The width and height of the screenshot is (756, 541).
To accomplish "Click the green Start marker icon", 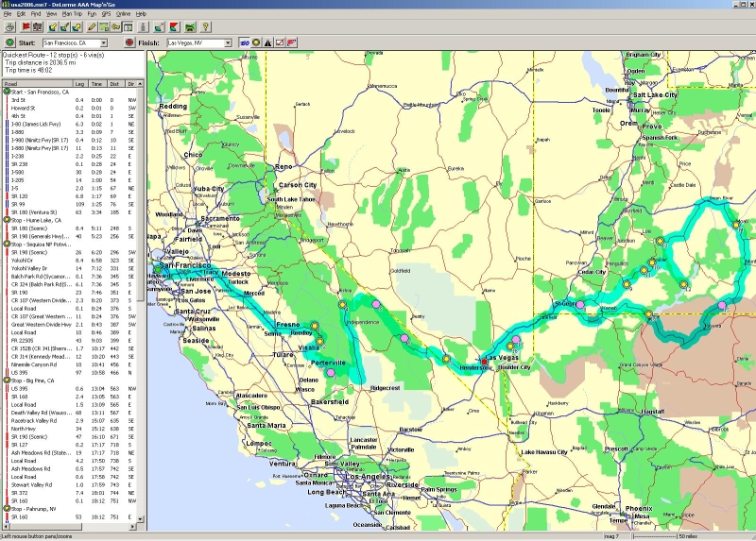I will pos(9,43).
